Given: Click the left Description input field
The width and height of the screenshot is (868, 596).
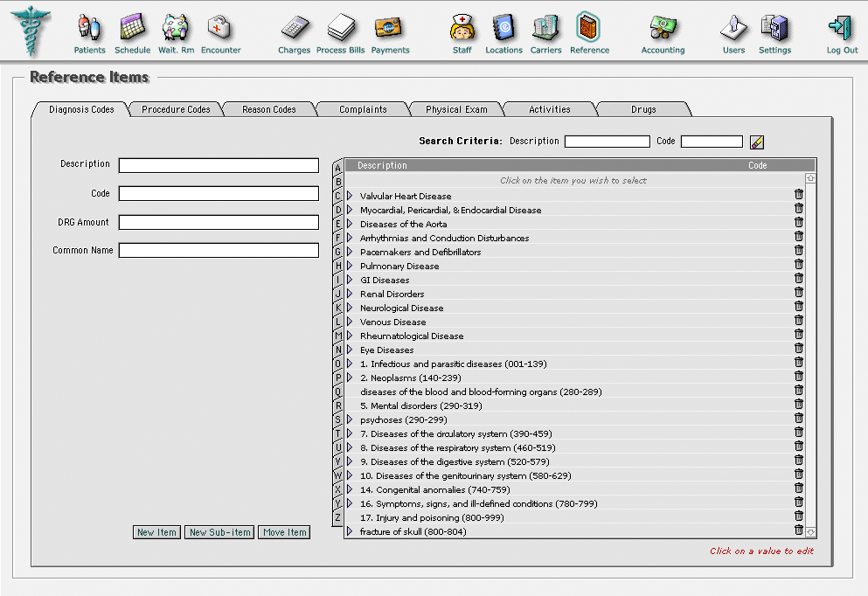Looking at the screenshot, I should tap(219, 165).
